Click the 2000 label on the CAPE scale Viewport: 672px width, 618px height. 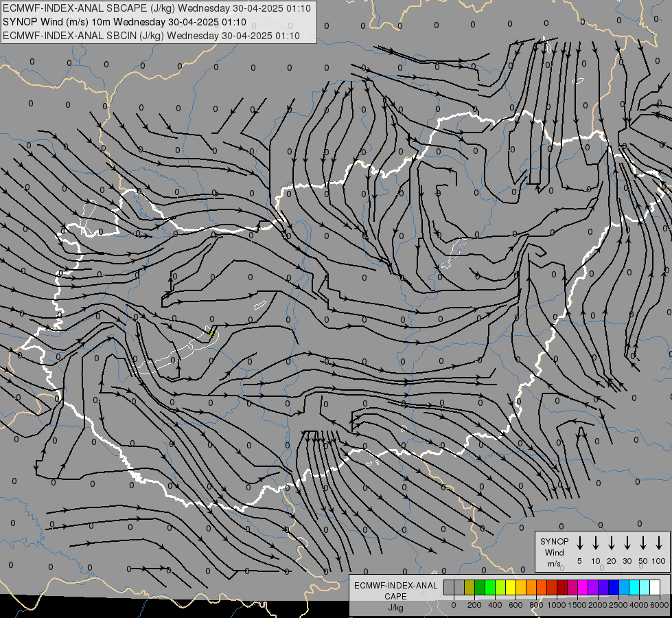coord(597,605)
